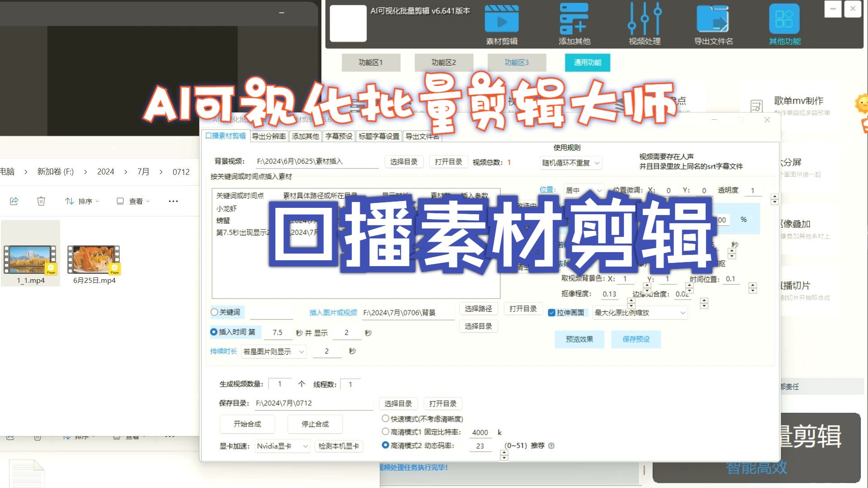Click the 停止合成 button
Image resolution: width=868 pixels, height=488 pixels.
click(x=315, y=424)
